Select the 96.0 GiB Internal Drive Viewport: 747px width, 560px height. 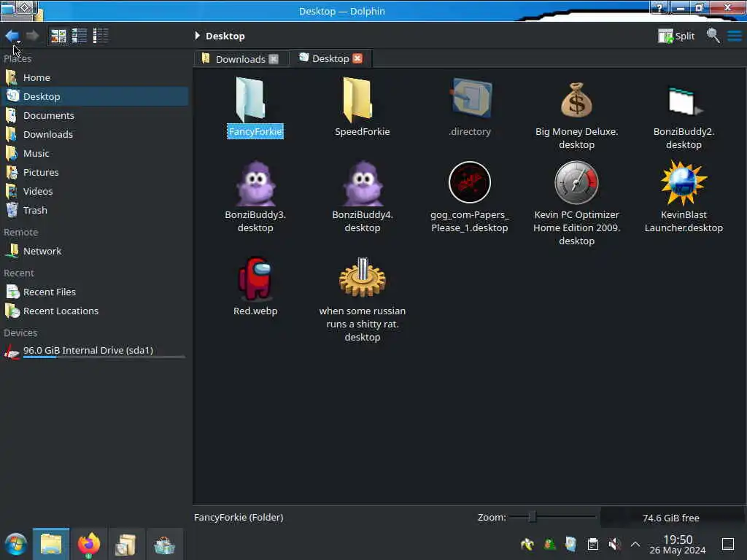[x=95, y=351]
